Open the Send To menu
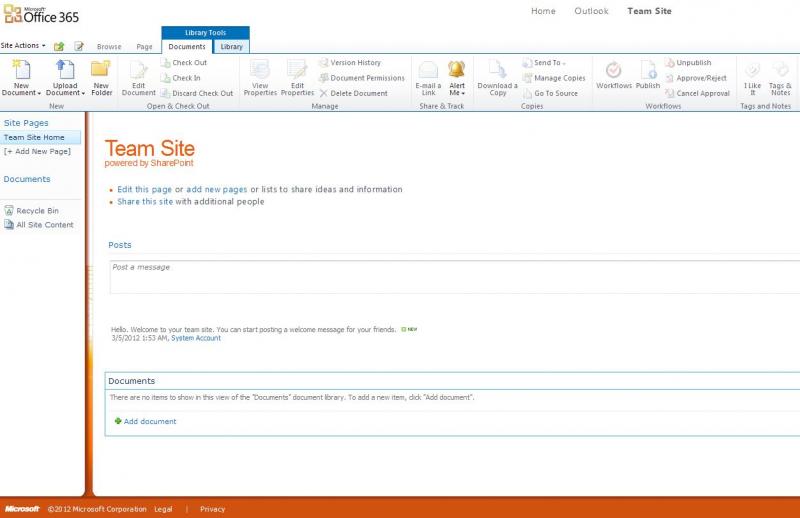This screenshot has width=800, height=518. (x=544, y=62)
